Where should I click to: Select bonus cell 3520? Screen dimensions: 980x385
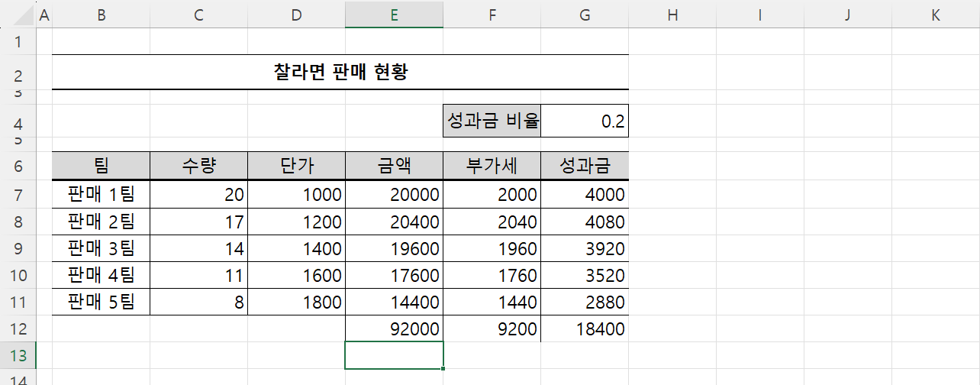(585, 275)
